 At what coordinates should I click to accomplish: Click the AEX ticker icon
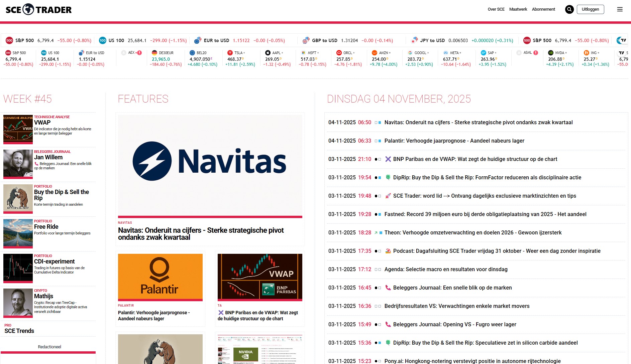(124, 53)
